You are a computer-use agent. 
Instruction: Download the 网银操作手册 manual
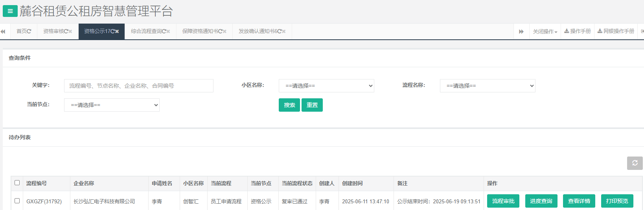point(616,31)
